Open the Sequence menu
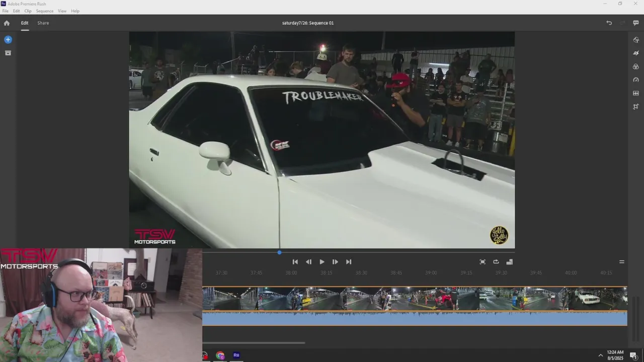The image size is (644, 362). [45, 11]
